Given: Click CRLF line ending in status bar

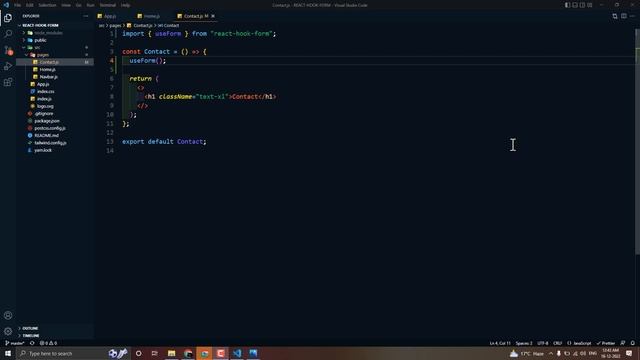Looking at the screenshot, I should click(x=558, y=343).
